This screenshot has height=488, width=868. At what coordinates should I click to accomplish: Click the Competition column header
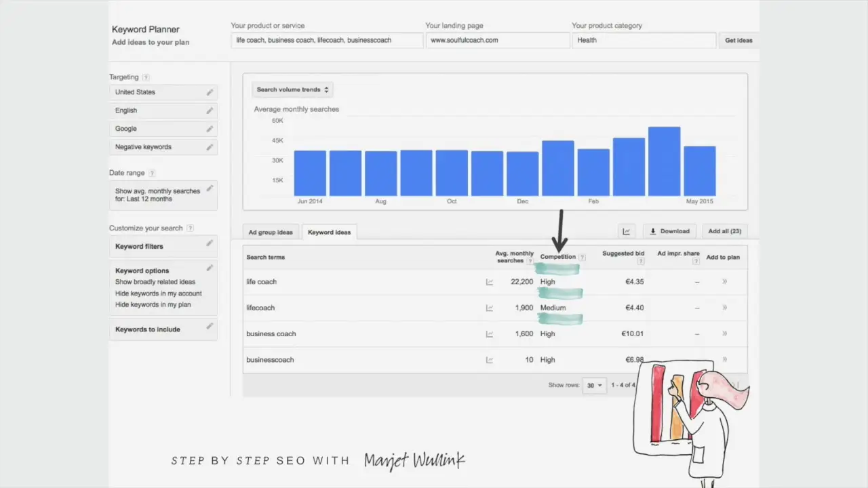click(x=558, y=257)
